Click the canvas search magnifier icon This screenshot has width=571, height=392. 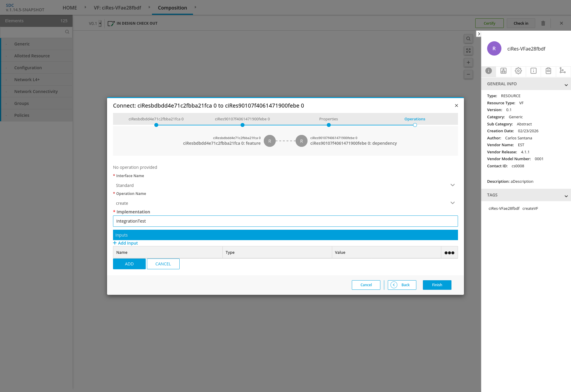(468, 39)
